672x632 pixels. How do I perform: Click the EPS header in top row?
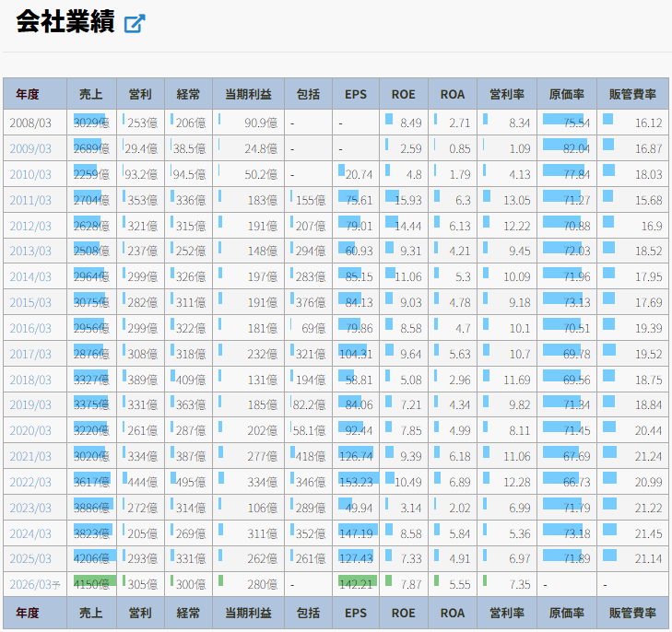(x=356, y=94)
